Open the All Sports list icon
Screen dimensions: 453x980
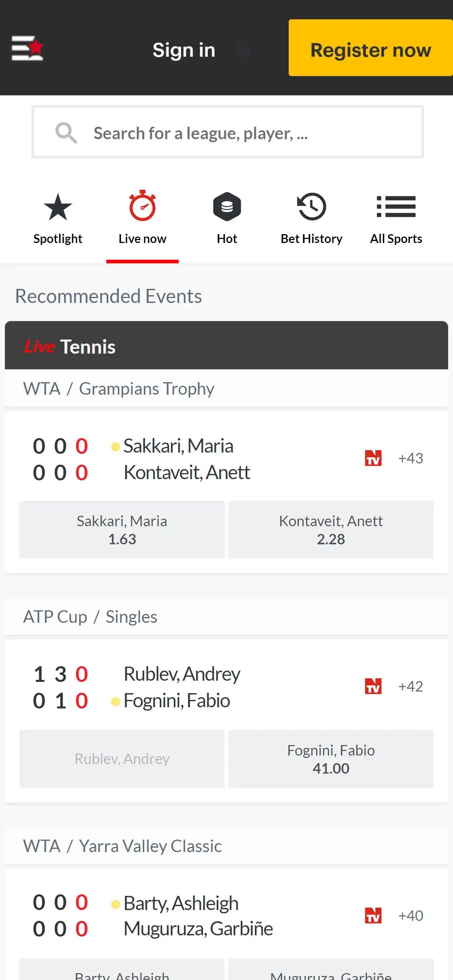pyautogui.click(x=396, y=207)
